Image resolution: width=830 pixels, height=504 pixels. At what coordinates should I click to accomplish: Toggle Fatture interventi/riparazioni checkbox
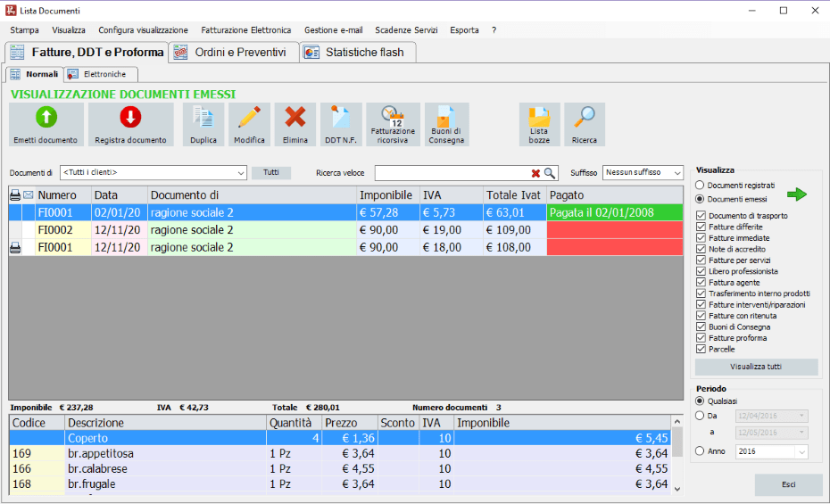click(701, 304)
